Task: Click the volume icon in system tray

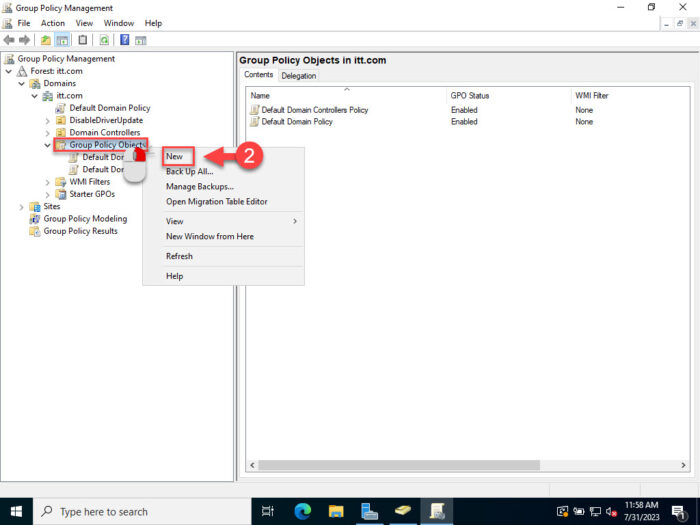Action: click(611, 512)
